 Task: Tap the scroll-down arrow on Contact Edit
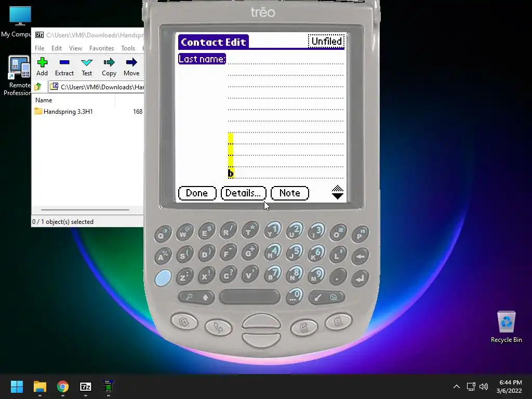coord(338,196)
